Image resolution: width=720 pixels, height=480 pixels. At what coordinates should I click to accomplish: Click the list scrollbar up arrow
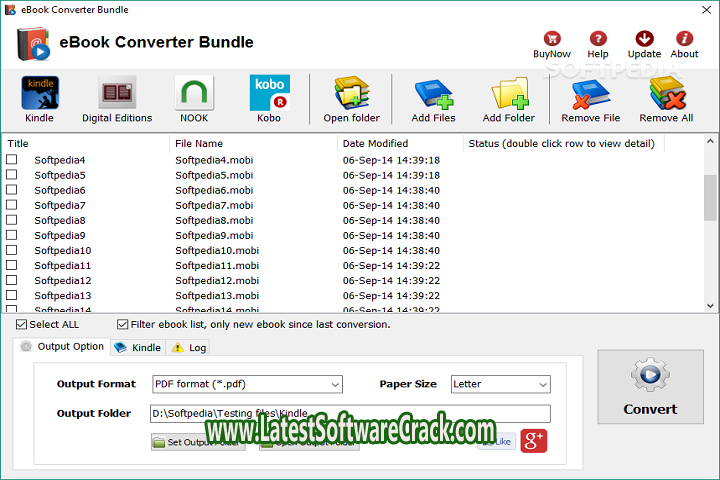coord(710,141)
